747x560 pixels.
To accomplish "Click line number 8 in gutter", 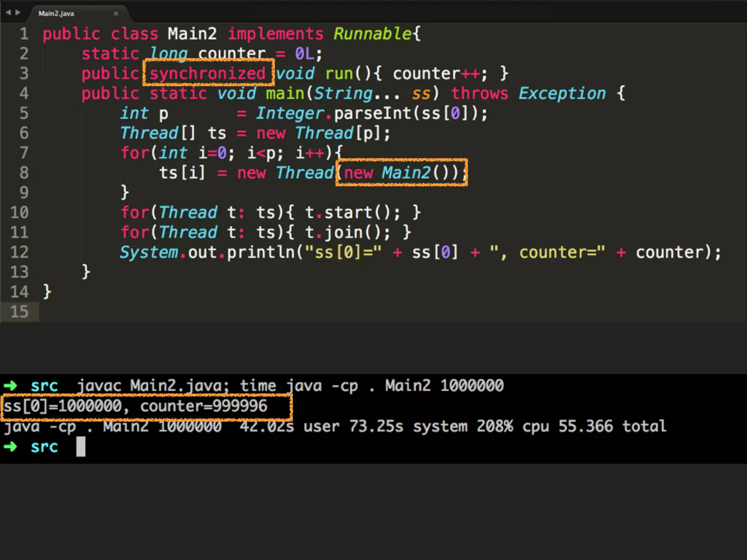I will [24, 172].
